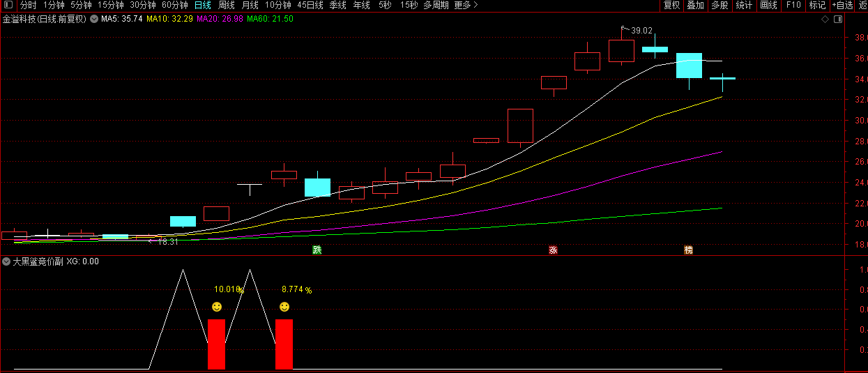
Task: Select the 60分钟 period tab
Action: (x=175, y=6)
